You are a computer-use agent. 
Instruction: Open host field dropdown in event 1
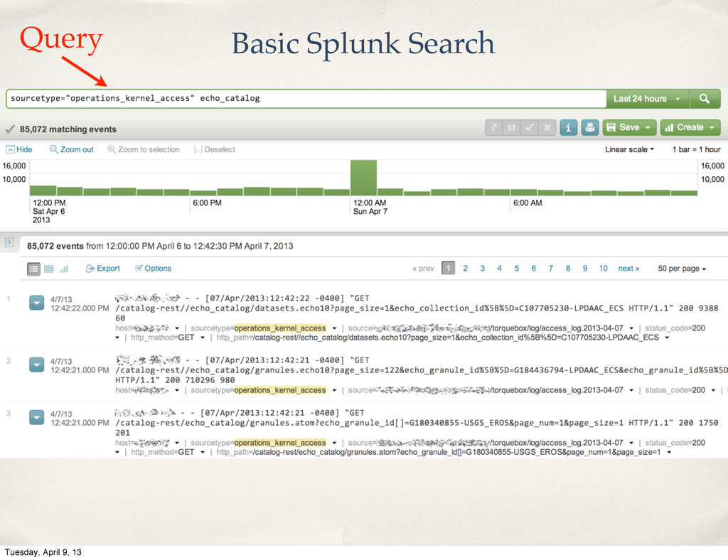pyautogui.click(x=177, y=328)
